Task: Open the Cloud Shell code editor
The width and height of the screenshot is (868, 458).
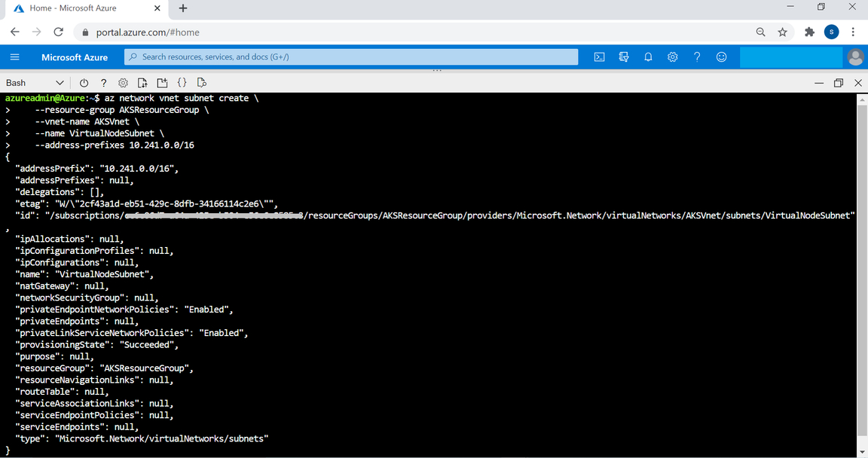Action: pos(182,83)
